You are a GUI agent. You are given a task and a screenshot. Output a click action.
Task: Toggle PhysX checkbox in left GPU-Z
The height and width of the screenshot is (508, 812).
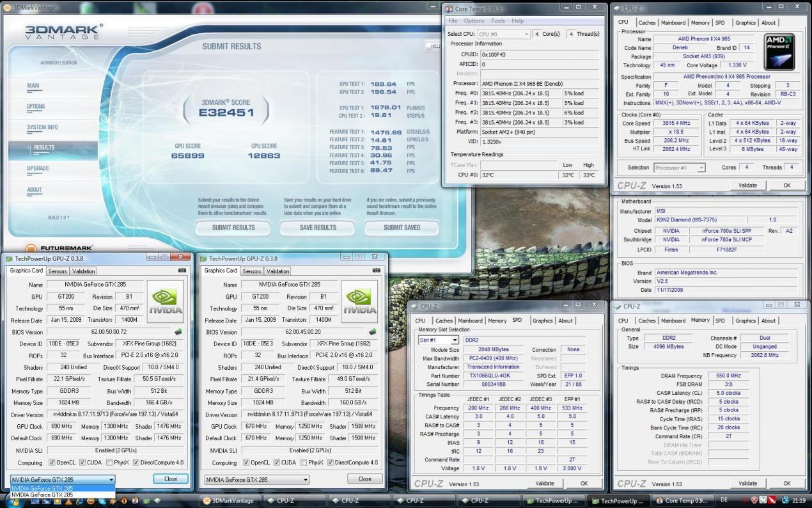(110, 463)
